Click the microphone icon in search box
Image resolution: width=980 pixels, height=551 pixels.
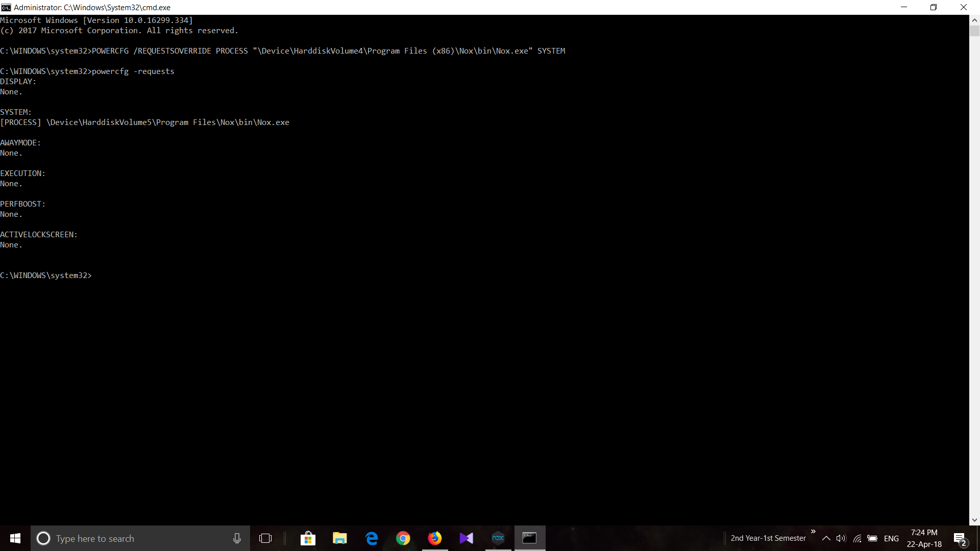coord(237,538)
